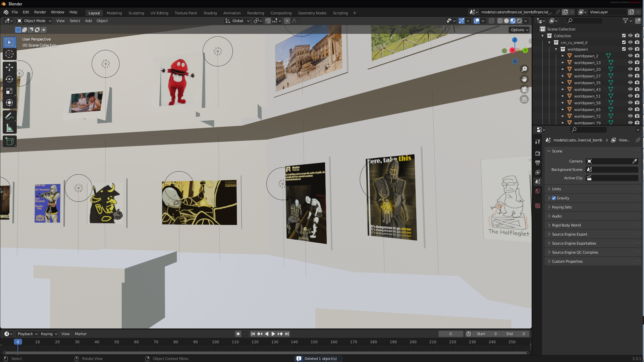The image size is (644, 362).
Task: Switch to wireframe viewport shading
Action: (x=500, y=21)
